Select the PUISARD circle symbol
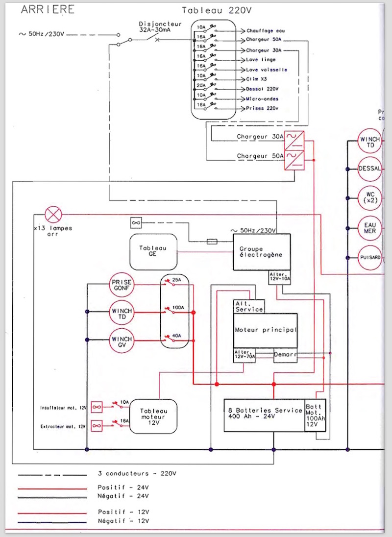 tap(369, 257)
